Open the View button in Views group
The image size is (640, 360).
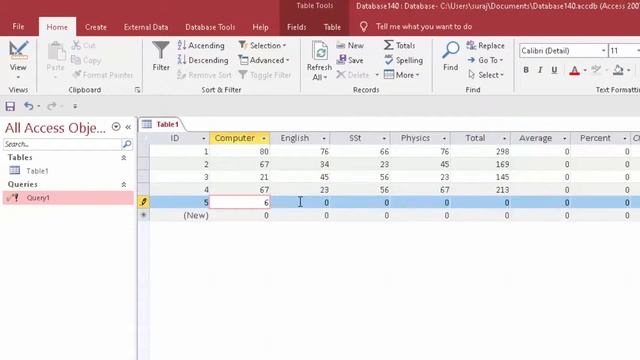[18, 60]
